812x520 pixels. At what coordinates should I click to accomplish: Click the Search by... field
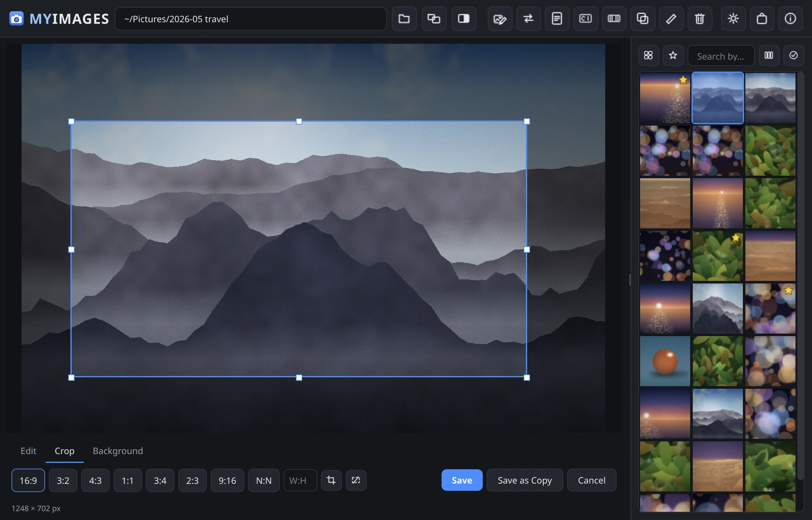(x=721, y=56)
